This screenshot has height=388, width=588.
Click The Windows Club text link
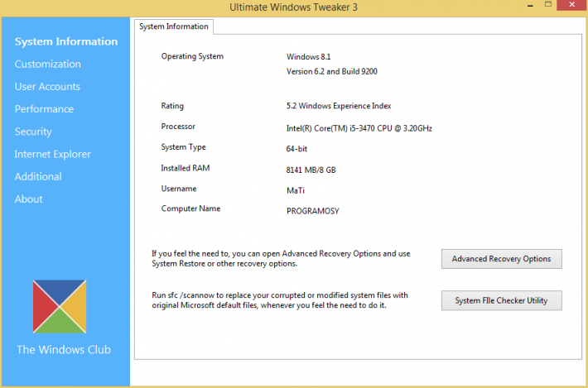[64, 349]
